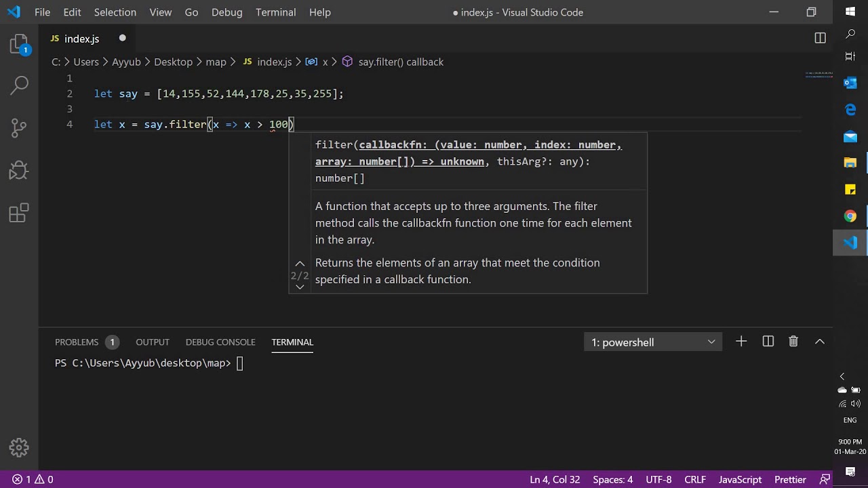Switch to the Output panel tab
The height and width of the screenshot is (488, 868).
click(153, 342)
